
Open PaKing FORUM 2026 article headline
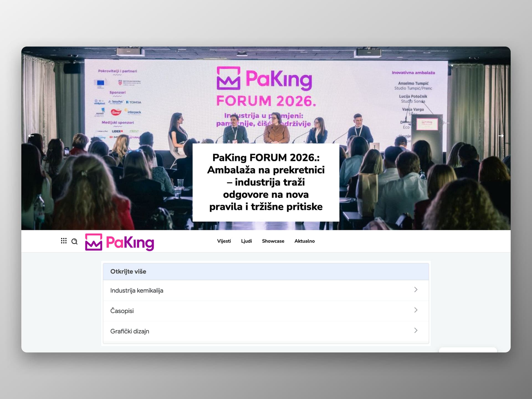tap(266, 182)
